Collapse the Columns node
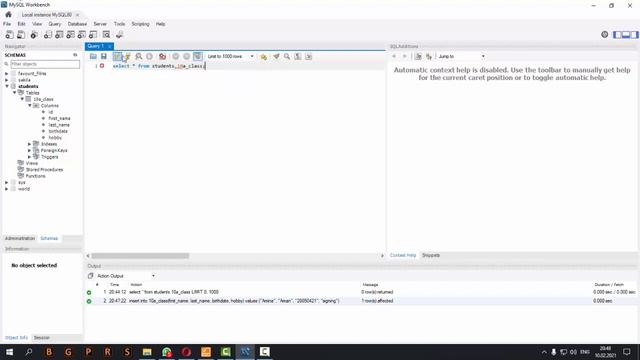This screenshot has height=360, width=640. click(30, 105)
